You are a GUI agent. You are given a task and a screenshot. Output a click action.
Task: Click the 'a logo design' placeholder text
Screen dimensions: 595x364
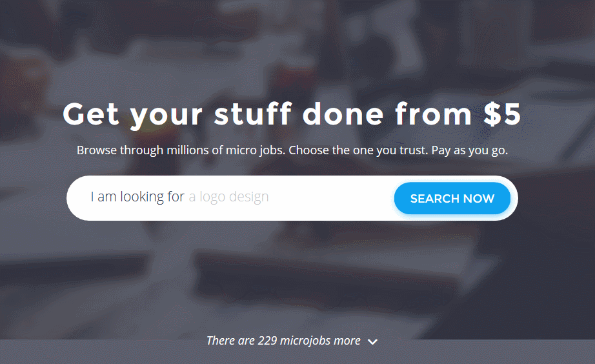point(229,197)
